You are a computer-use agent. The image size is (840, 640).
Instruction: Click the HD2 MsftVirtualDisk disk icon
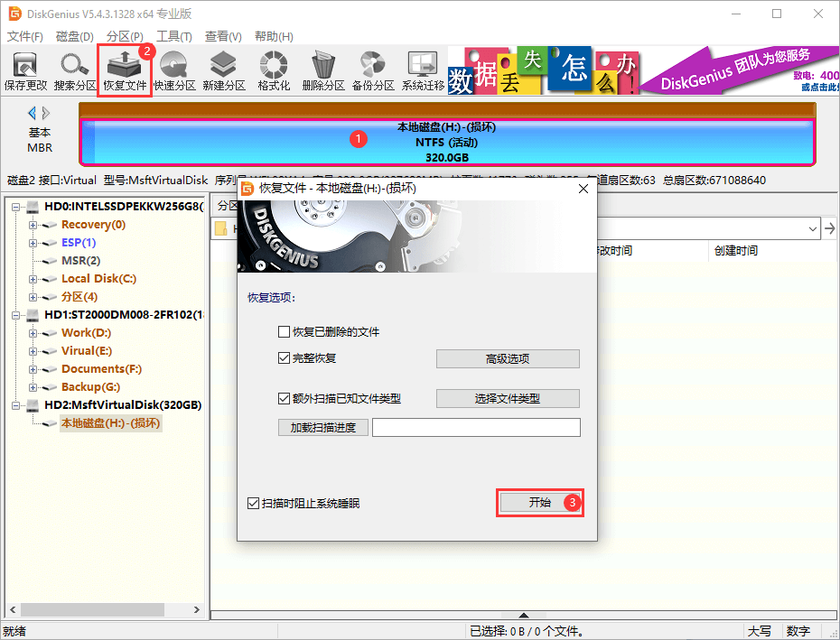(x=33, y=405)
